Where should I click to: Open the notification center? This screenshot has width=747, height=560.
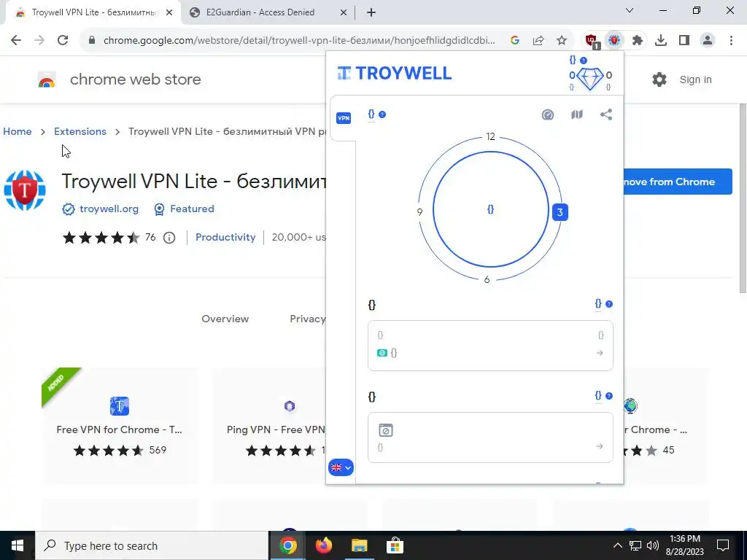tap(723, 545)
